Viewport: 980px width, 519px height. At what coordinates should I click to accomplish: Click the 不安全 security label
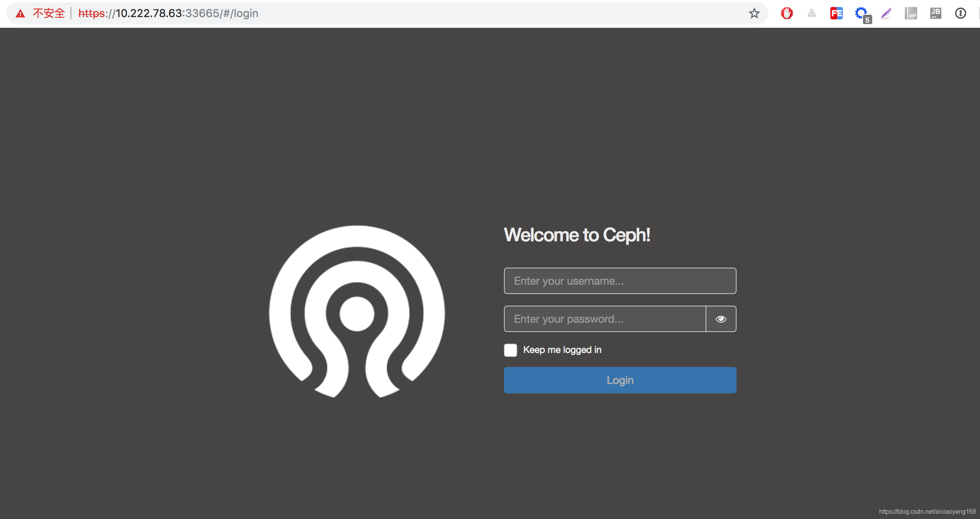click(48, 14)
